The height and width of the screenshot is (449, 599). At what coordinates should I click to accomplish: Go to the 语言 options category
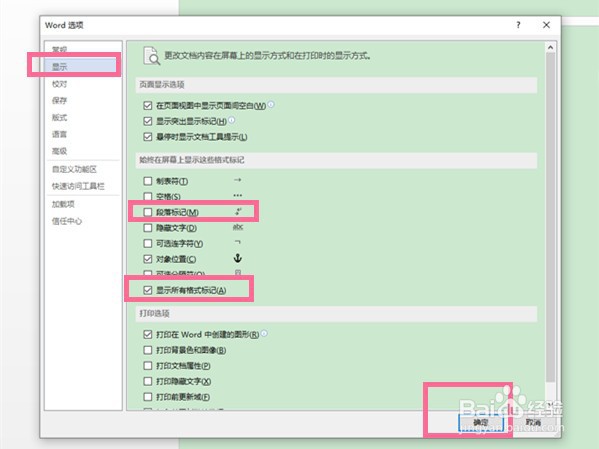(x=59, y=134)
